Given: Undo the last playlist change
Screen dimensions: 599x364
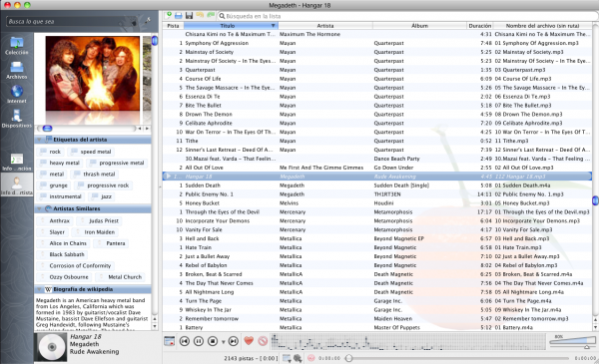Looking at the screenshot, I should click(x=200, y=15).
